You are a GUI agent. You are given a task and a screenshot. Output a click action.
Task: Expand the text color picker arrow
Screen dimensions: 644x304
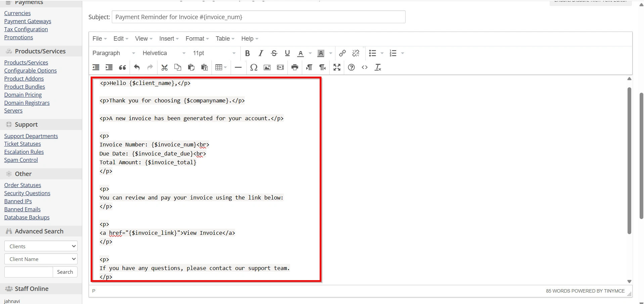click(310, 53)
